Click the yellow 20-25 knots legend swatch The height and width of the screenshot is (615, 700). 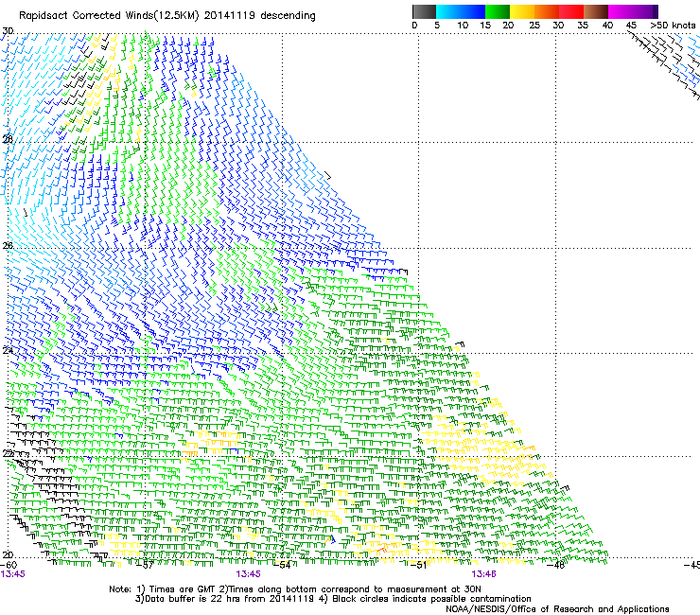[x=522, y=11]
